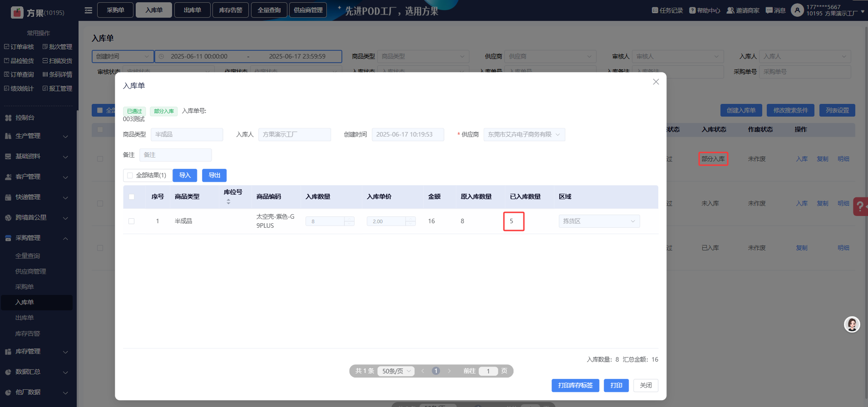Click the 打印库存标签 button
Viewport: 868px width, 407px height.
coord(575,385)
